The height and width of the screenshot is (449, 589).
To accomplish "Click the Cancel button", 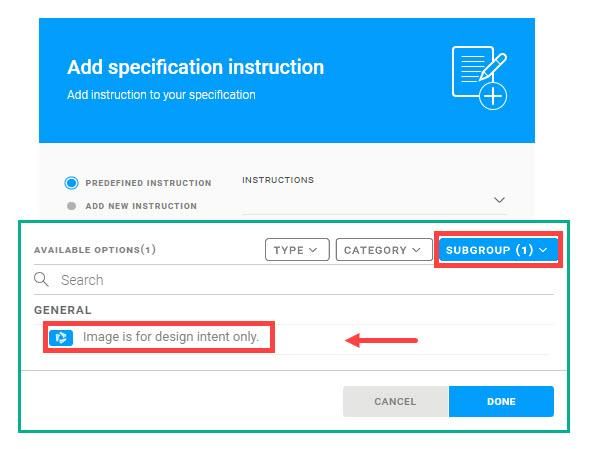I will (396, 401).
